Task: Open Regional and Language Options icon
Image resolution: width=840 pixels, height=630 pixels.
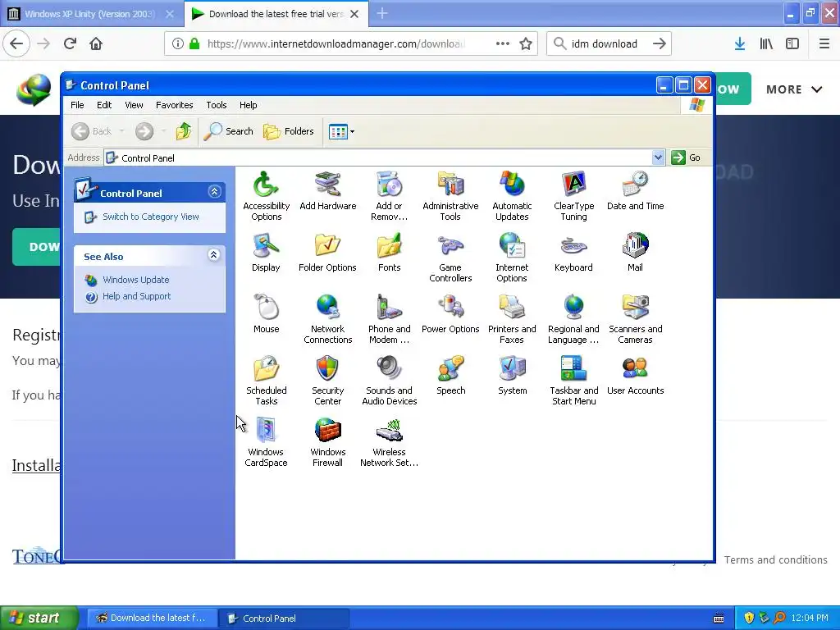Action: pyautogui.click(x=573, y=319)
